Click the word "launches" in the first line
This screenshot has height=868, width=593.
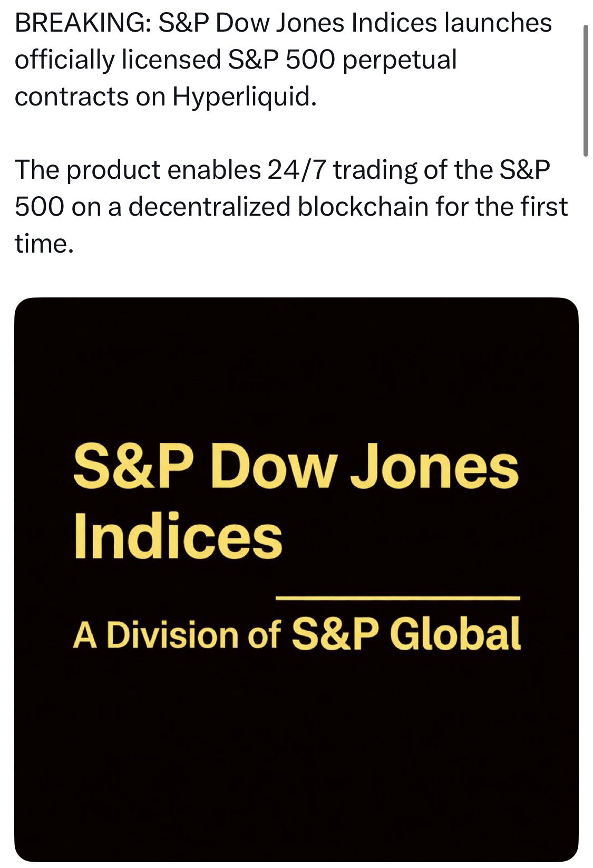point(498,23)
